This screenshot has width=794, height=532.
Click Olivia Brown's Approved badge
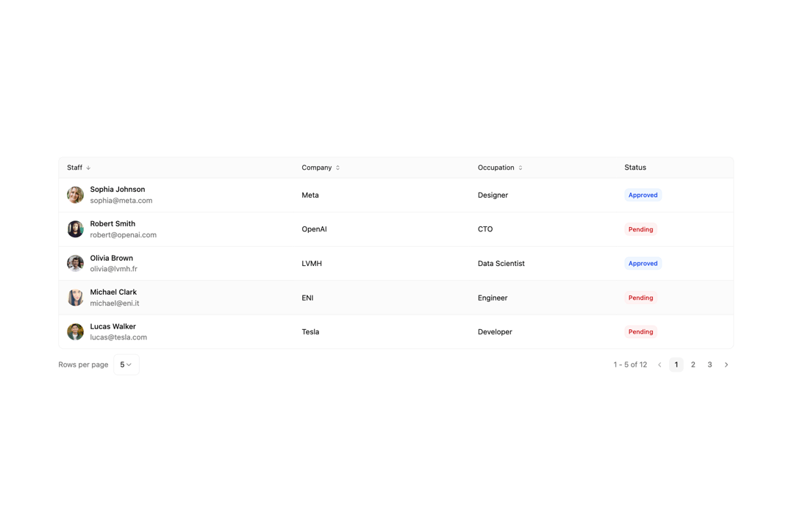tap(643, 263)
